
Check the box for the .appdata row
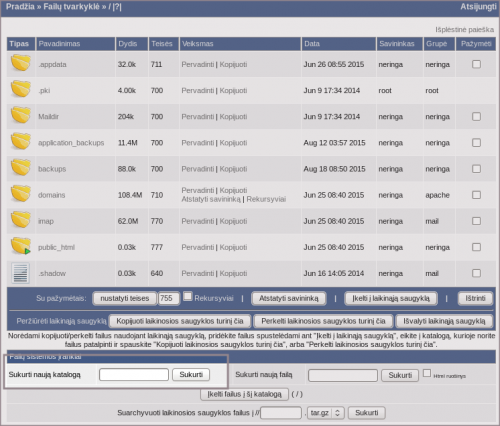tap(476, 64)
